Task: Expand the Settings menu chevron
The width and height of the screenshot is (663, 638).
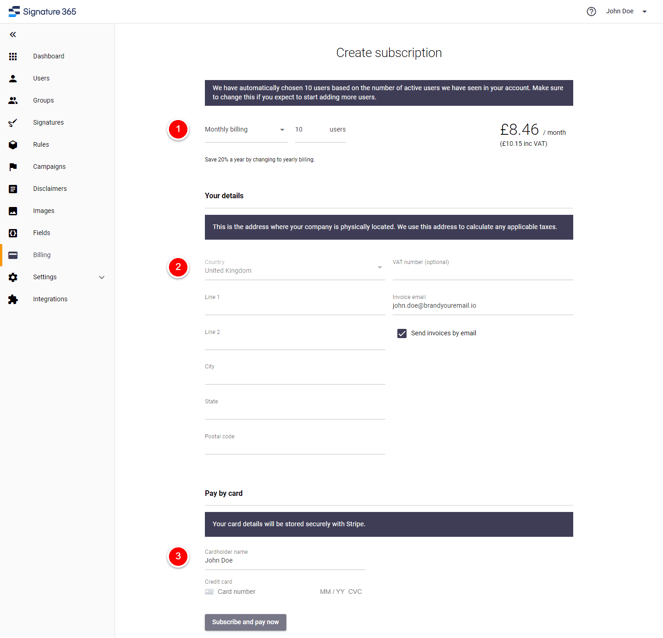Action: 101,277
